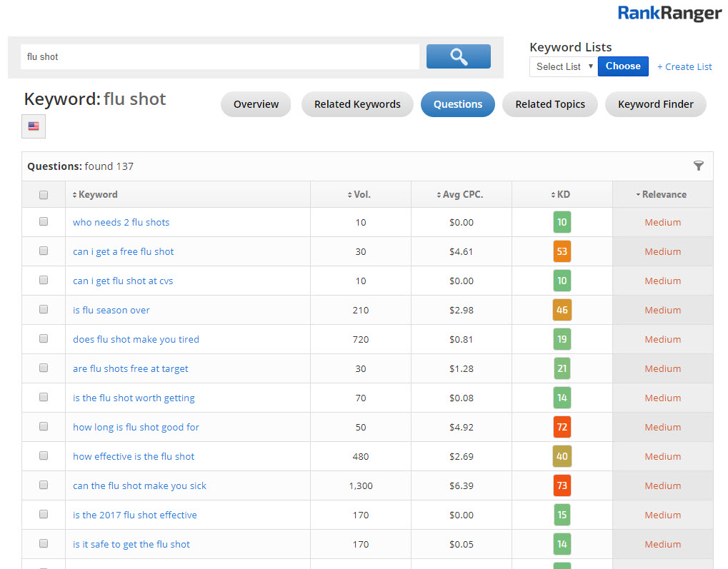
Task: Click the orange KD 53 badge
Action: coord(562,251)
